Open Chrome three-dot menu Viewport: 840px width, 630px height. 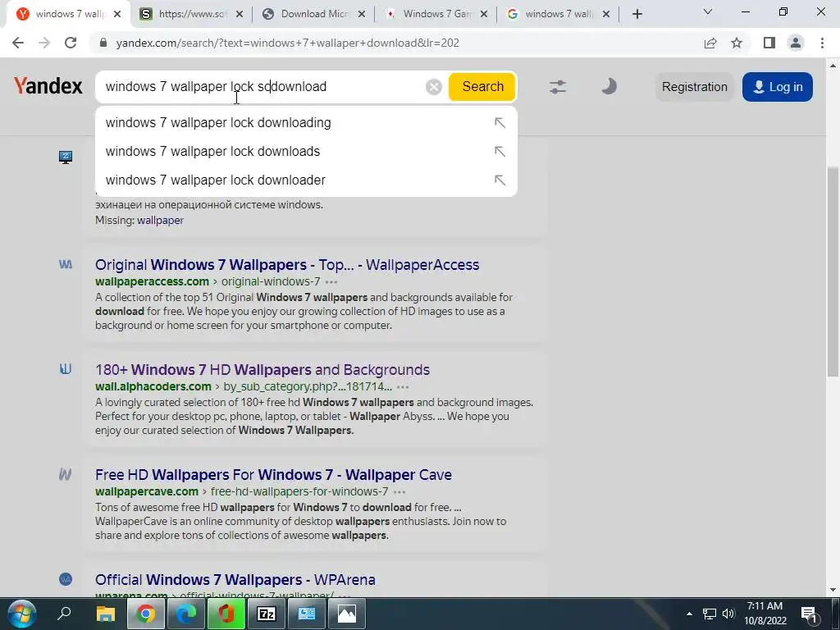coord(822,43)
